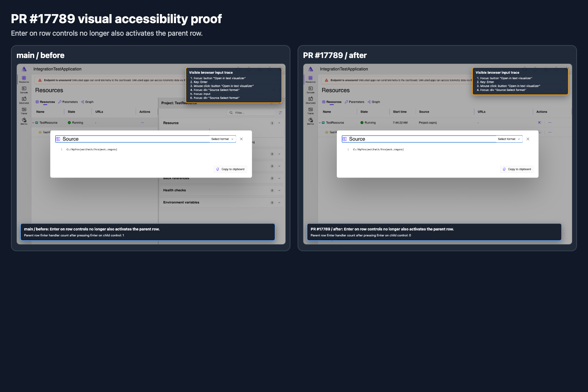Select Parameters tab in after panel

point(354,102)
